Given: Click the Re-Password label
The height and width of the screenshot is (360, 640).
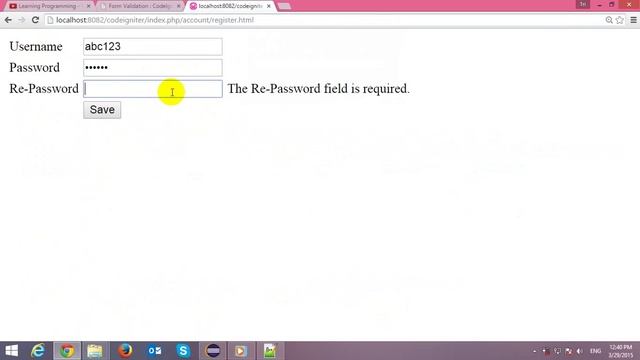Looking at the screenshot, I should [44, 89].
